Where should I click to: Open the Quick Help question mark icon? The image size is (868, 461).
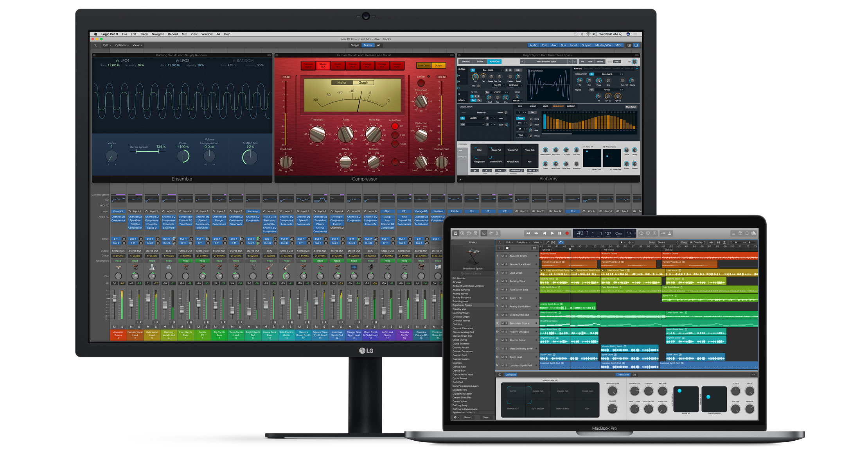tap(469, 233)
